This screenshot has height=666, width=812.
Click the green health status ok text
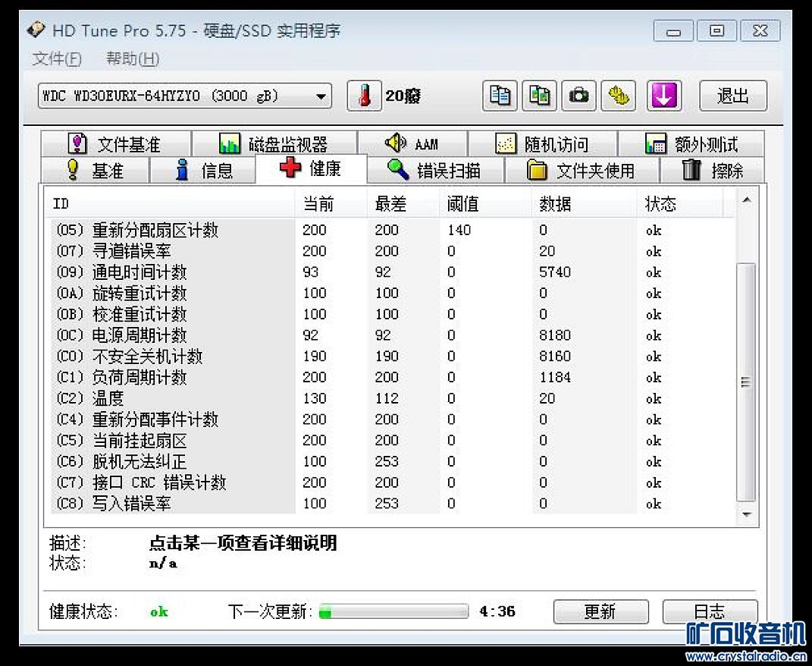(159, 612)
